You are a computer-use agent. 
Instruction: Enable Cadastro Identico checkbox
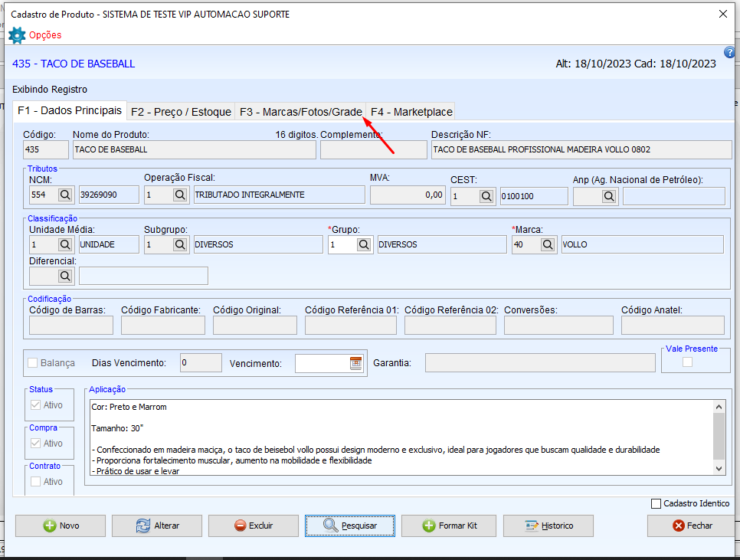tap(656, 503)
